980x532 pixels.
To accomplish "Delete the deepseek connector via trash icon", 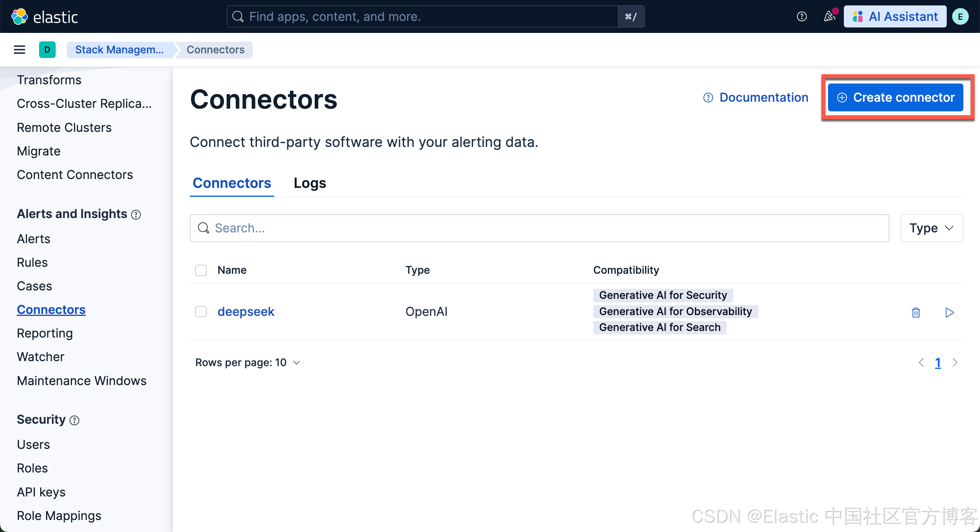I will coord(915,312).
